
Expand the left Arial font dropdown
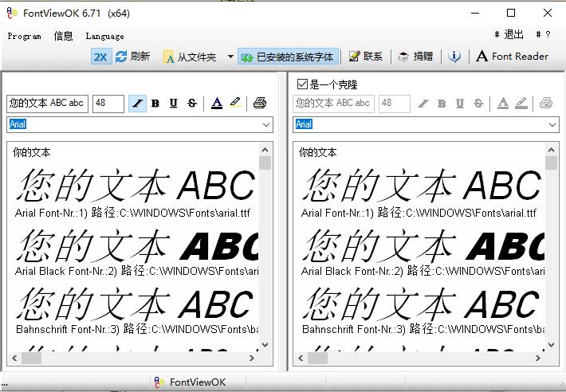click(x=266, y=125)
